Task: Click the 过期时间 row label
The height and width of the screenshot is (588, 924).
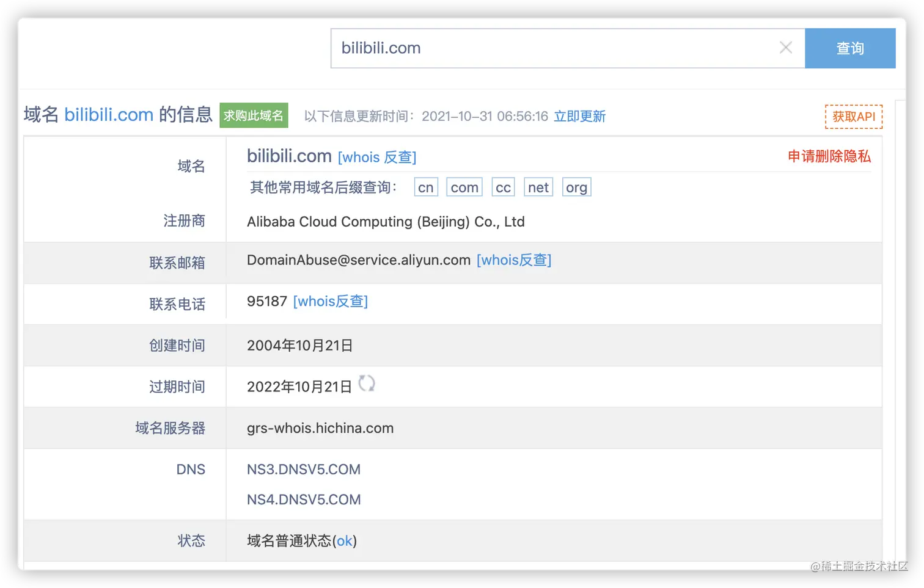Action: (x=177, y=387)
